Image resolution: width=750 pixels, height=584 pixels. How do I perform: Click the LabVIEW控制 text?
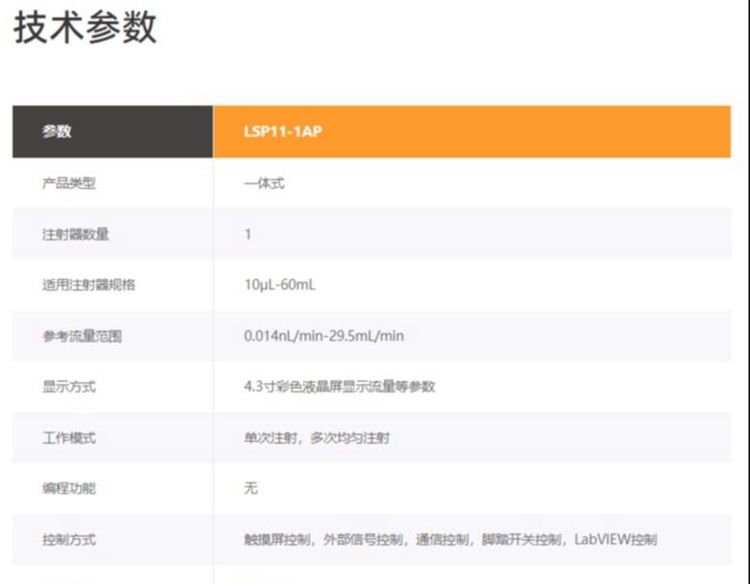[x=616, y=539]
